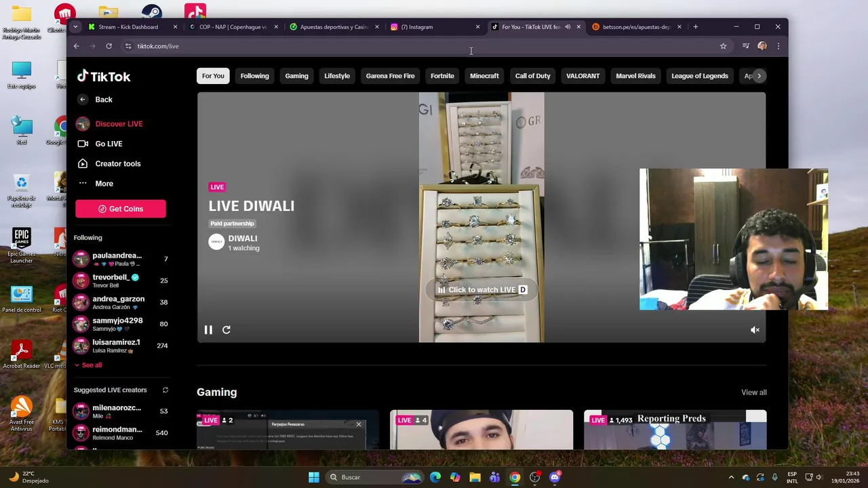Select the League of Legends tab
The image size is (868, 488).
pos(699,76)
